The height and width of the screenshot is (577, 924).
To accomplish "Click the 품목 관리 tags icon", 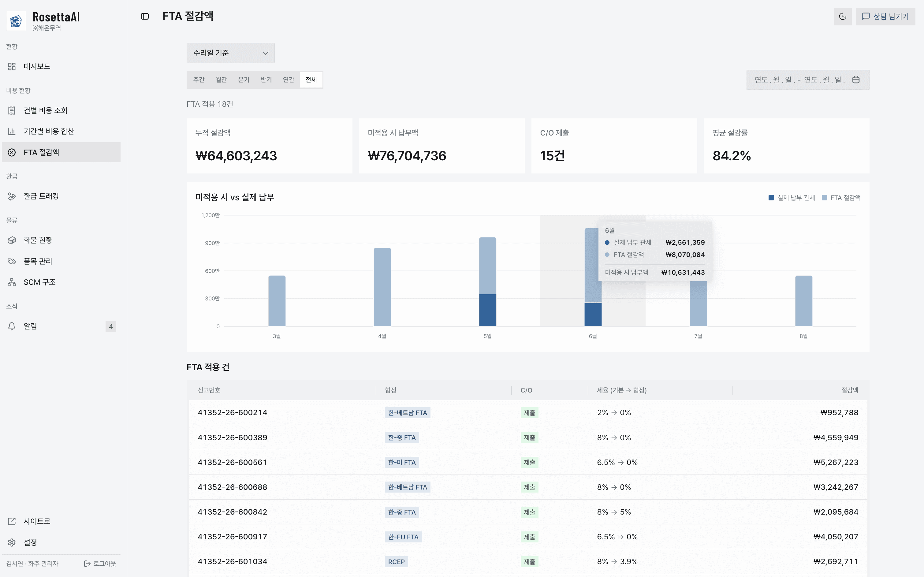I will [12, 261].
